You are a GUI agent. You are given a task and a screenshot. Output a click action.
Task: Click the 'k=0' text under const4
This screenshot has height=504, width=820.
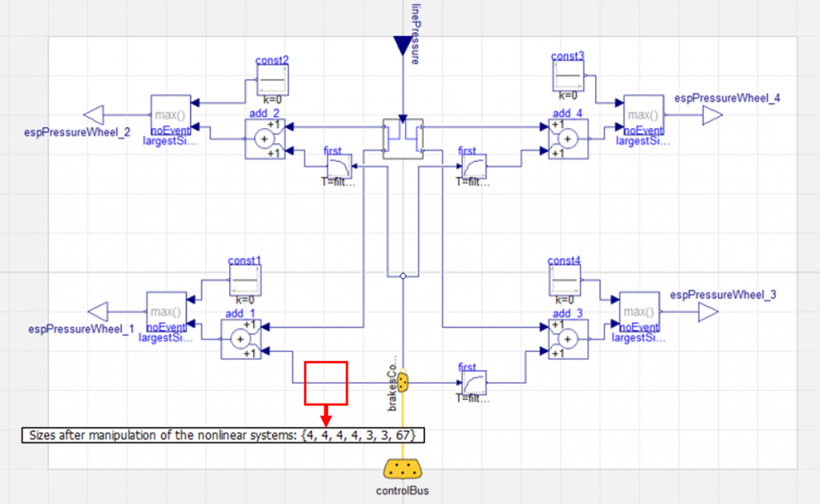pos(565,300)
